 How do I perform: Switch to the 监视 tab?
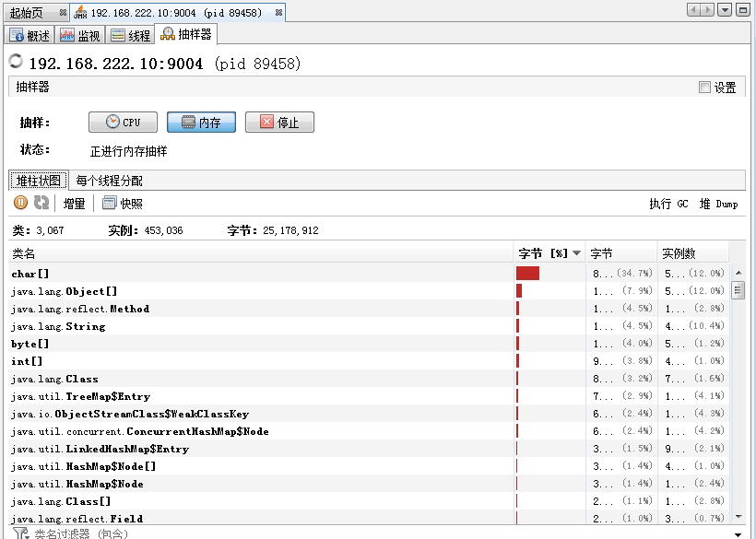click(80, 35)
